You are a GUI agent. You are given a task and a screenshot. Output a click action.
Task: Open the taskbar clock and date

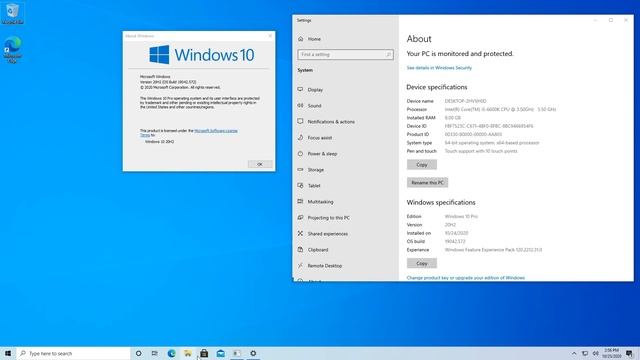point(611,353)
